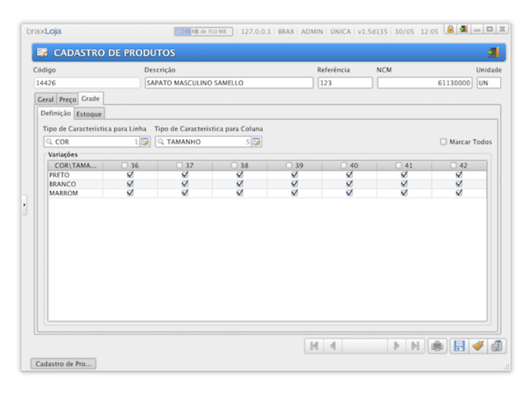Toggle the column 42 header checkbox

(x=454, y=166)
